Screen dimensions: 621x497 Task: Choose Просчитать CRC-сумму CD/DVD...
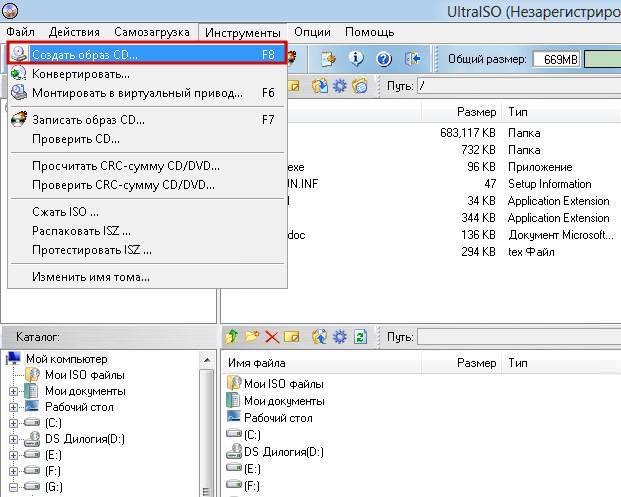(147, 166)
